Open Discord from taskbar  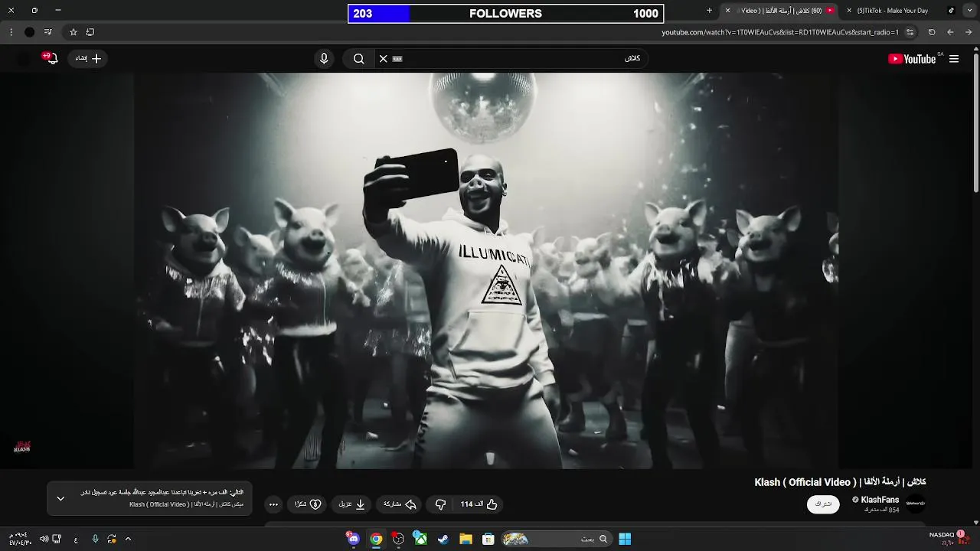pos(353,539)
